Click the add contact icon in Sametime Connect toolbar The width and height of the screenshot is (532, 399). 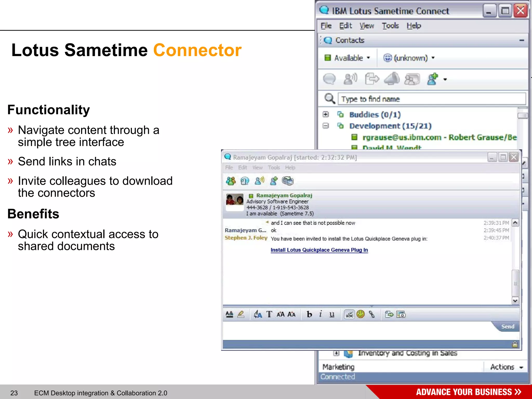(433, 79)
